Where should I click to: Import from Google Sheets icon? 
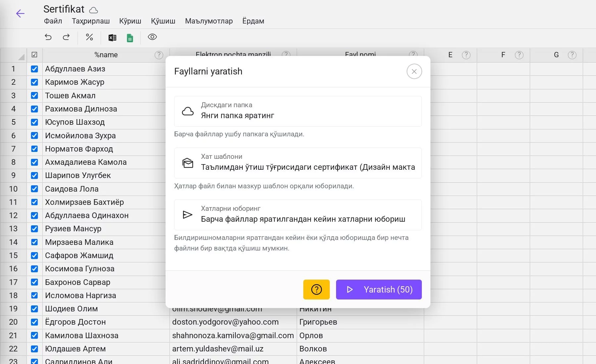(x=130, y=38)
